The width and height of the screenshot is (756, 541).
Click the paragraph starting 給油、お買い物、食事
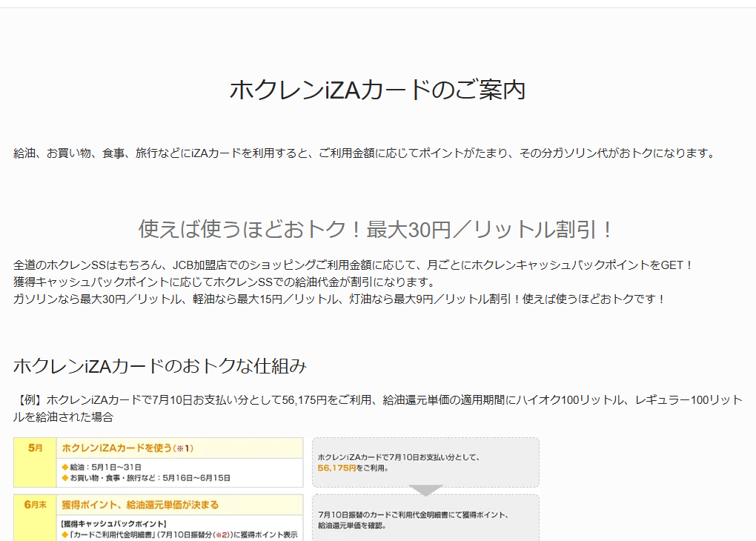click(365, 153)
